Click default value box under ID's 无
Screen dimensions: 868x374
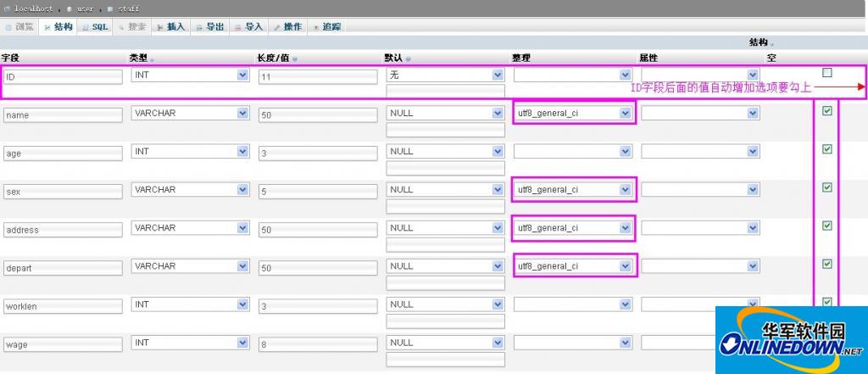446,92
